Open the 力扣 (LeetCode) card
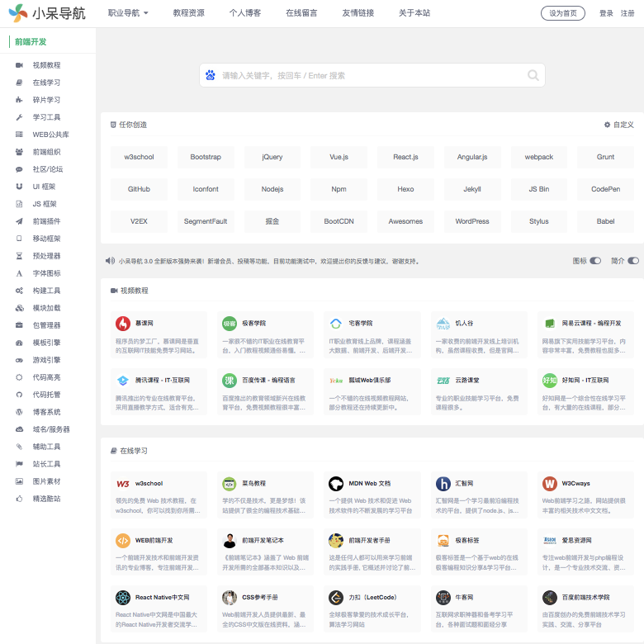The width and height of the screenshot is (644, 644). click(x=372, y=608)
